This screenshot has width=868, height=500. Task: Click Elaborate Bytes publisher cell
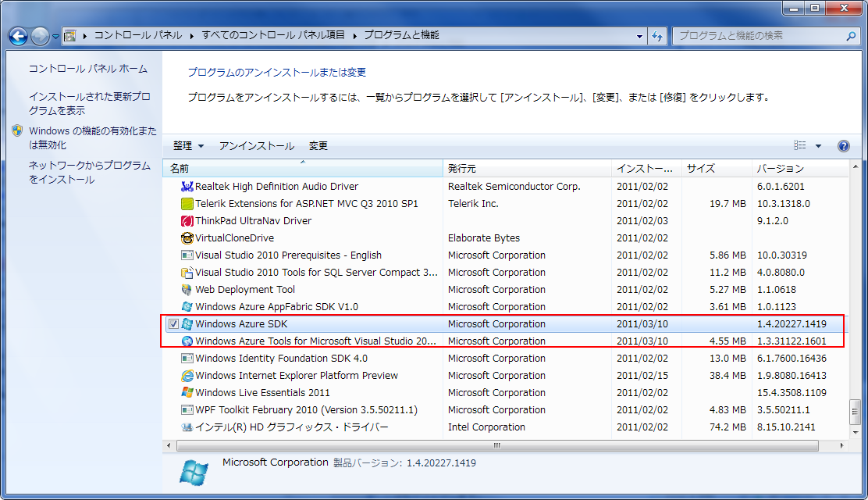point(484,237)
